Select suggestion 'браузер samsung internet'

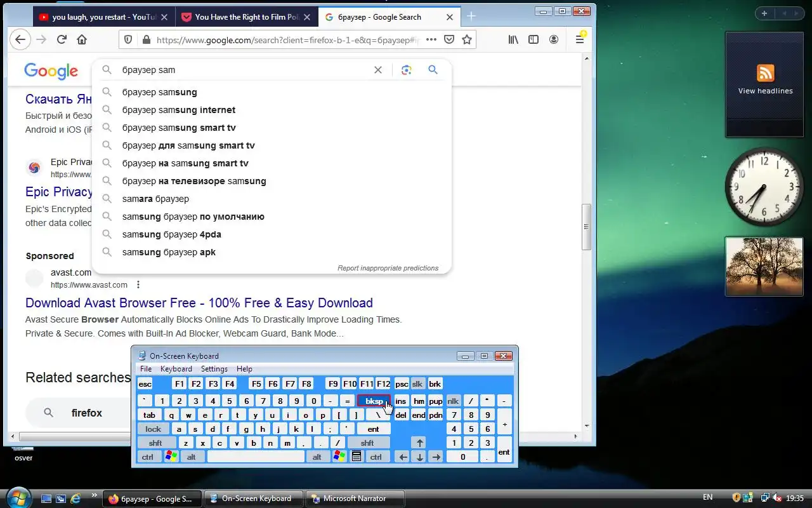272,110
